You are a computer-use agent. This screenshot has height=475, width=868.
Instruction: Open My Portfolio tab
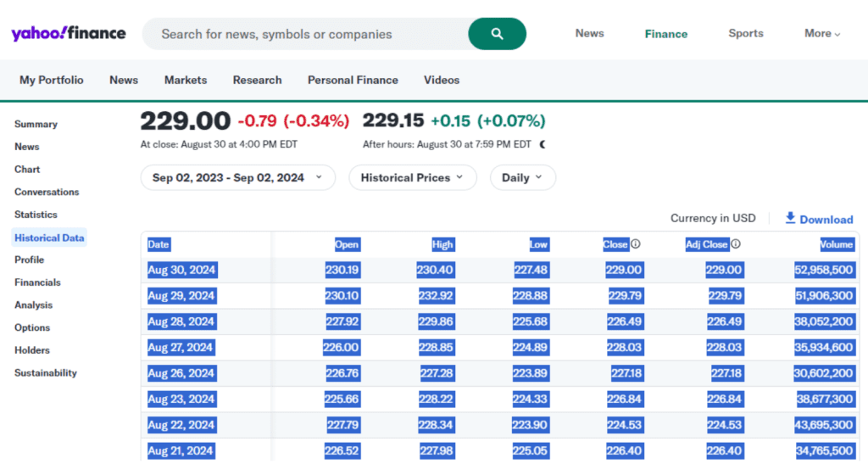(x=52, y=80)
